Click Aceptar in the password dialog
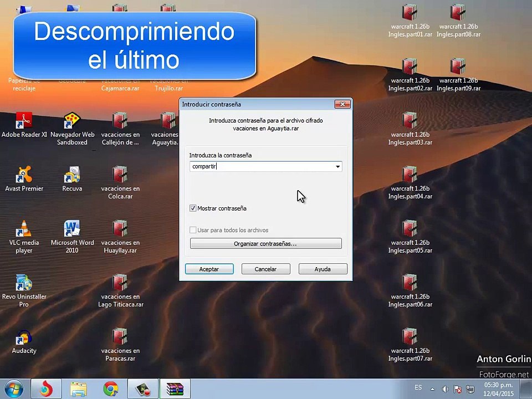 [209, 269]
